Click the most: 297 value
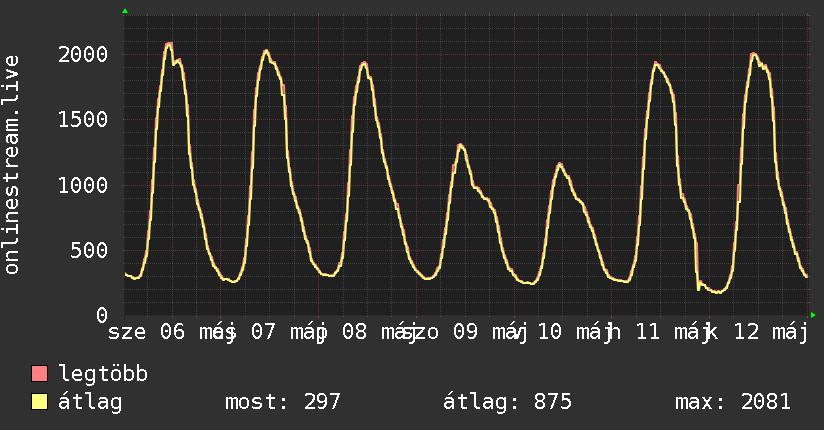 point(283,402)
